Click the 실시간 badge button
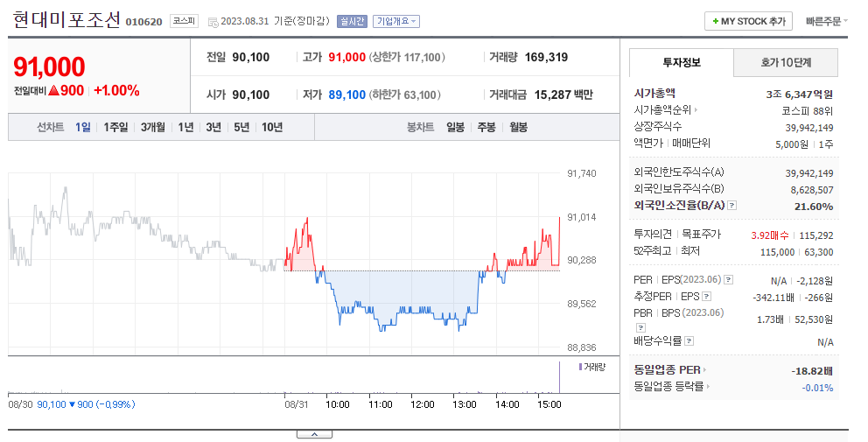 pos(352,22)
